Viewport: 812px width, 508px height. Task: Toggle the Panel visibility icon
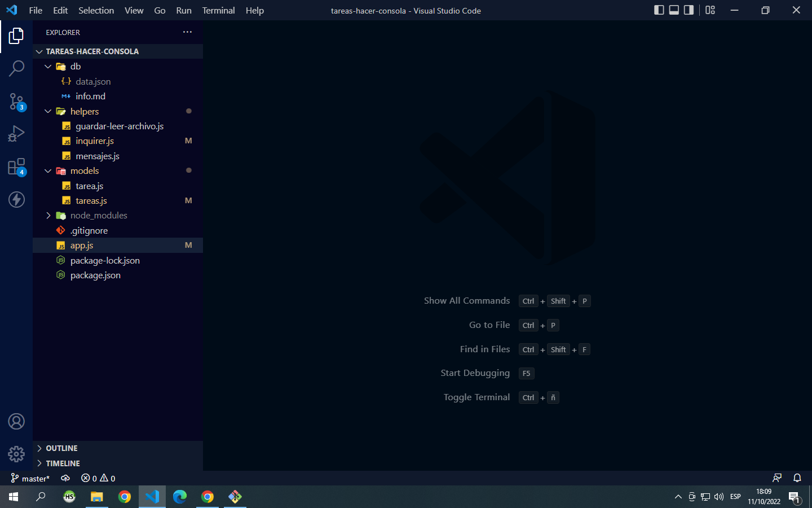point(674,10)
